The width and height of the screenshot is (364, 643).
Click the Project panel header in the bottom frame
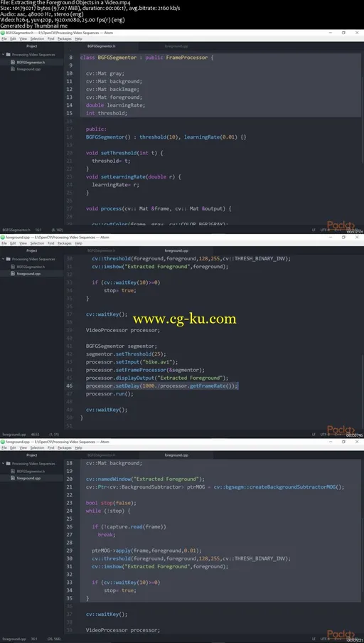click(31, 455)
